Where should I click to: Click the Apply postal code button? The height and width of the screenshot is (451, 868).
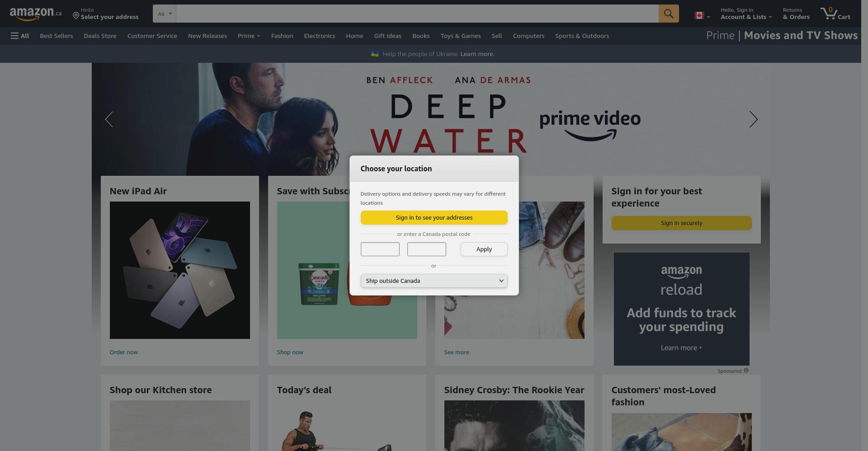point(484,249)
